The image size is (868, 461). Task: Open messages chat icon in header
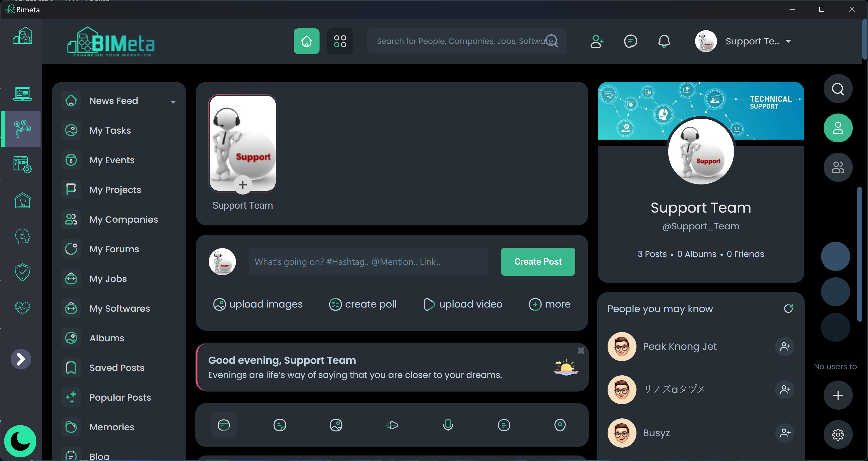(x=630, y=41)
